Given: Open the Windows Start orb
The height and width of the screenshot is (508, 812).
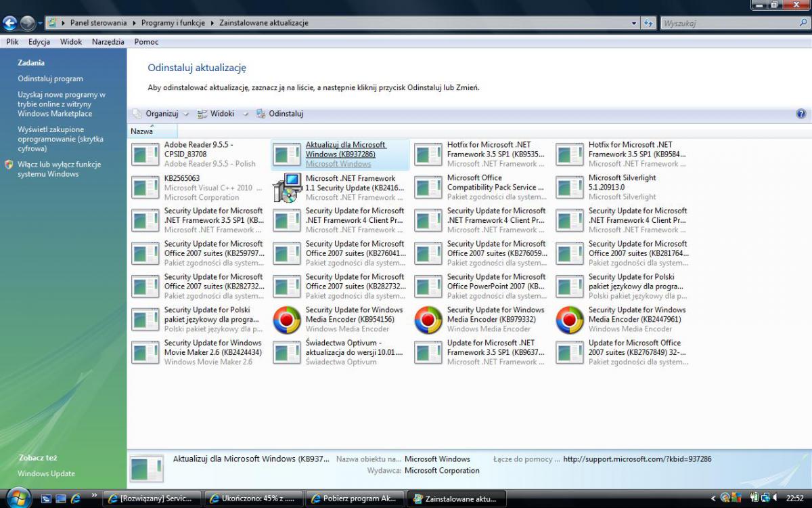Looking at the screenshot, I should pyautogui.click(x=18, y=498).
